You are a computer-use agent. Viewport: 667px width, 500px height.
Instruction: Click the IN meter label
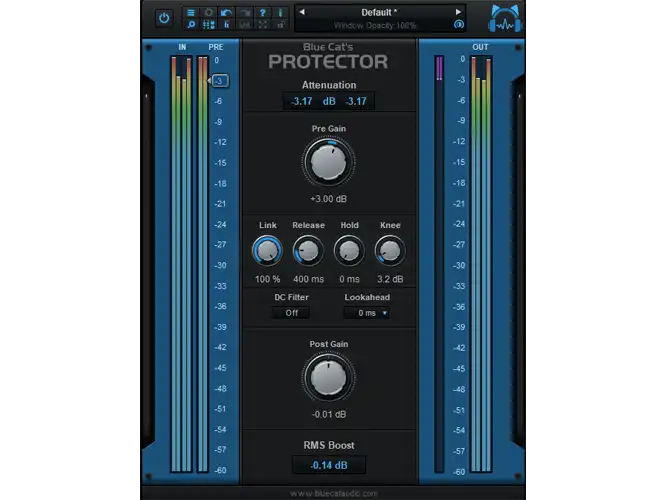point(182,47)
